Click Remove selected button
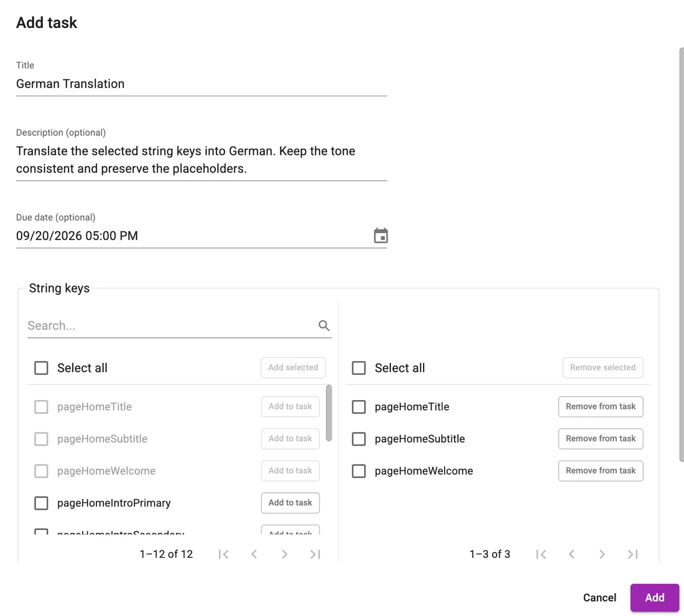Image resolution: width=684 pixels, height=616 pixels. click(x=602, y=368)
